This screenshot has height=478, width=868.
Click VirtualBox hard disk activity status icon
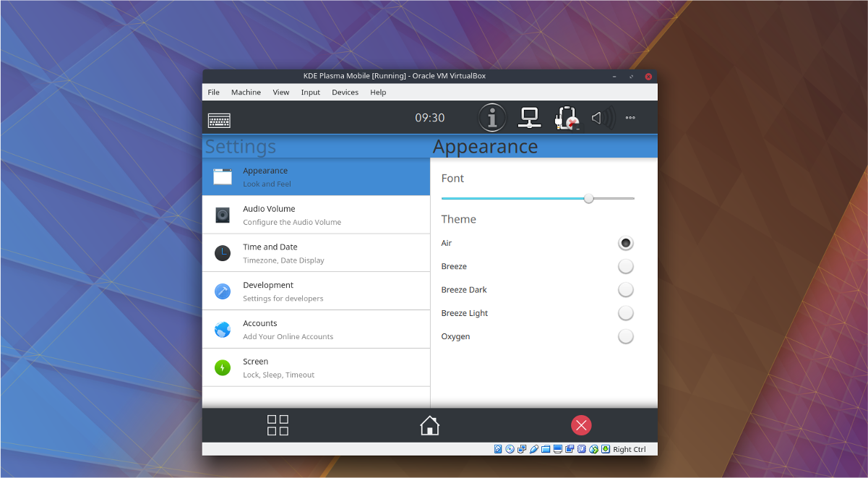pos(498,449)
